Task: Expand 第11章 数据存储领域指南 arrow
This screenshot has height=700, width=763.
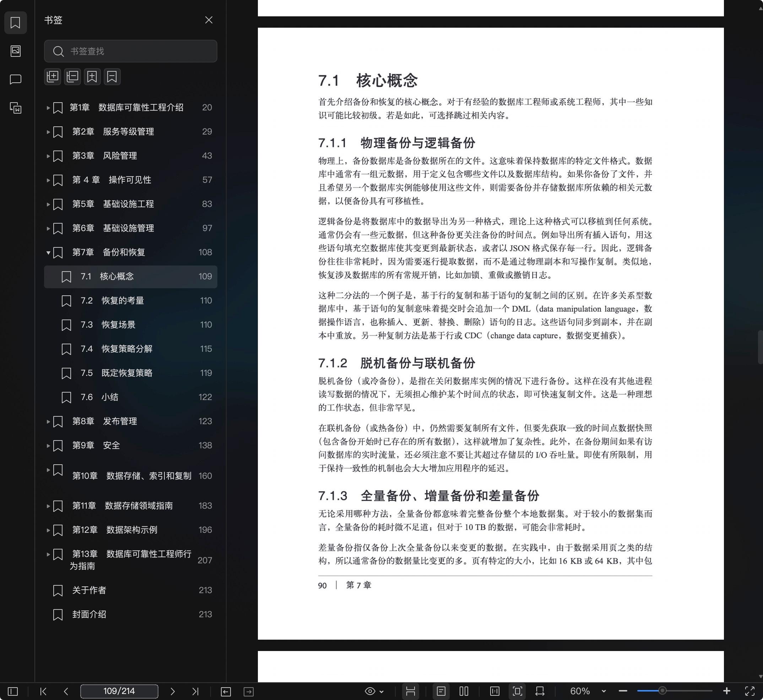Action: point(48,506)
